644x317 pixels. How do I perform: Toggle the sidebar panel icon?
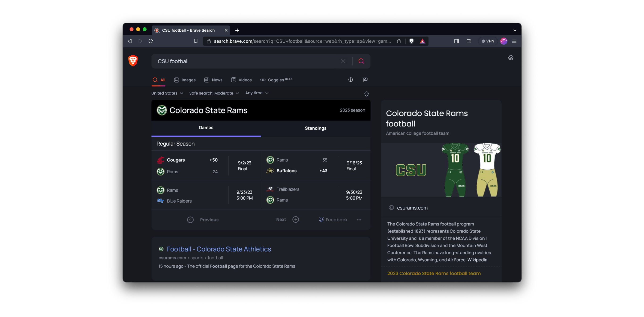coord(457,41)
